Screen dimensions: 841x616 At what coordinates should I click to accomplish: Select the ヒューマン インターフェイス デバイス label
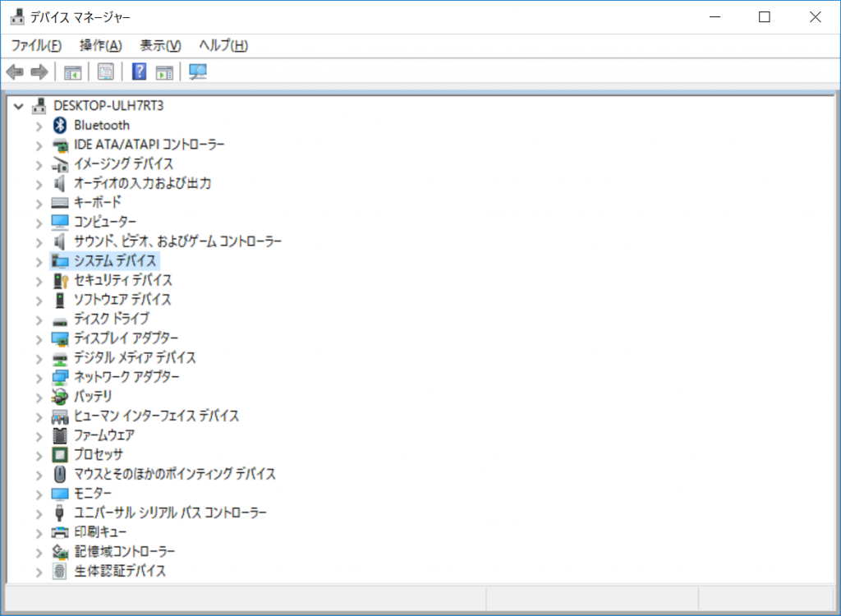(157, 416)
